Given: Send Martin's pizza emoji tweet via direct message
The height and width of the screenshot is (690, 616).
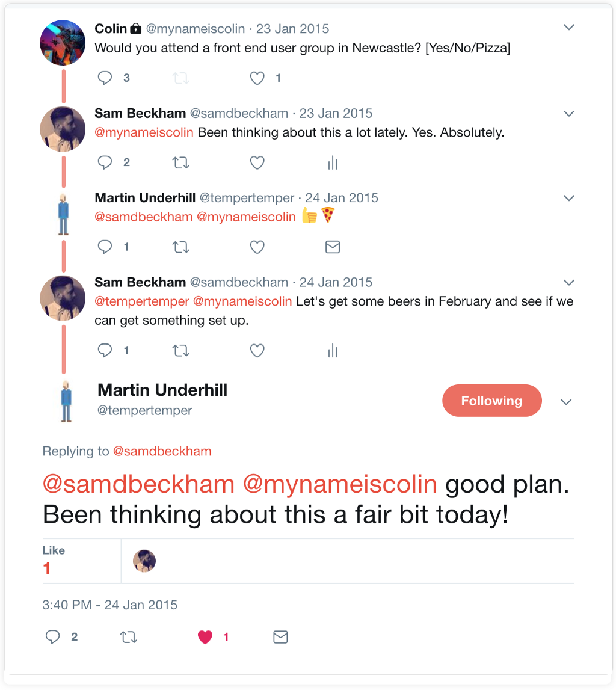Looking at the screenshot, I should [333, 247].
